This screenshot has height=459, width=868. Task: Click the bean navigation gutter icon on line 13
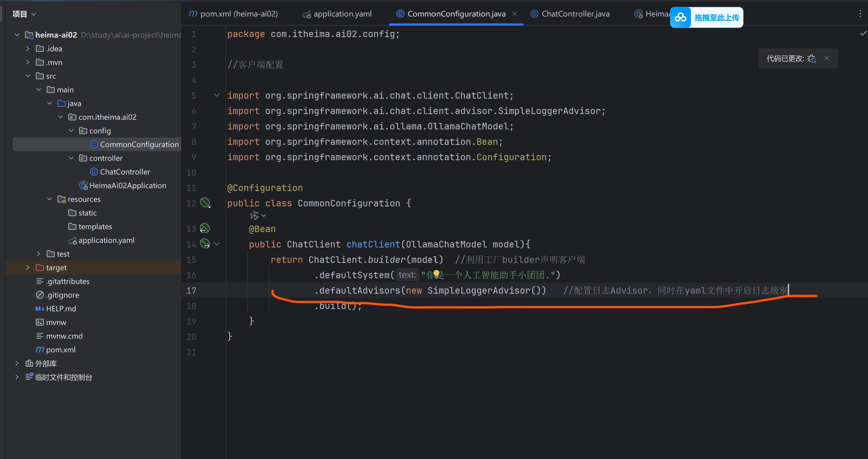click(205, 228)
